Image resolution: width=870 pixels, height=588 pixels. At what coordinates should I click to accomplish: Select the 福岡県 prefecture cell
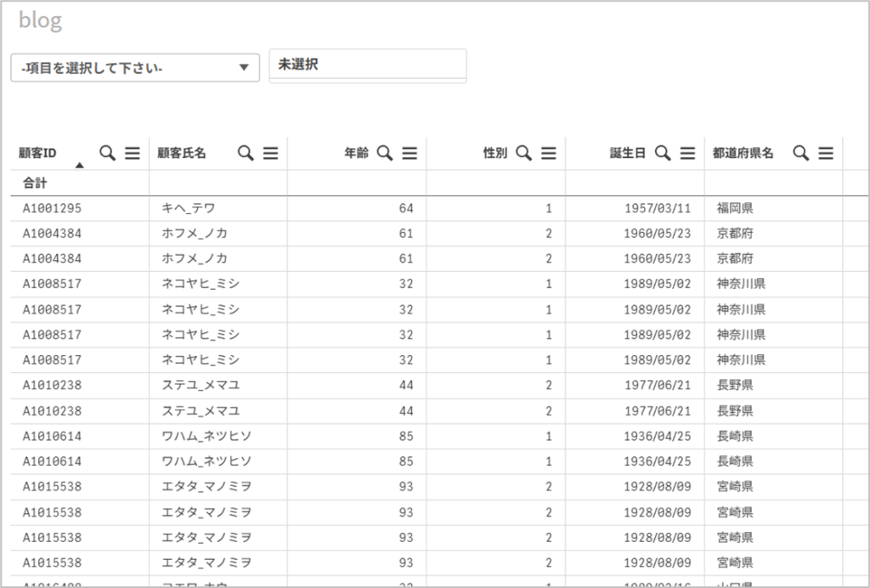734,208
